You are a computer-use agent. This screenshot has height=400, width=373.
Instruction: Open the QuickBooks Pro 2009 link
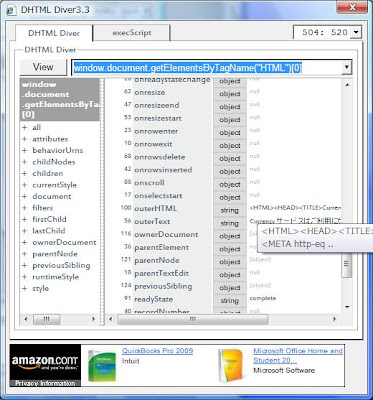(157, 351)
